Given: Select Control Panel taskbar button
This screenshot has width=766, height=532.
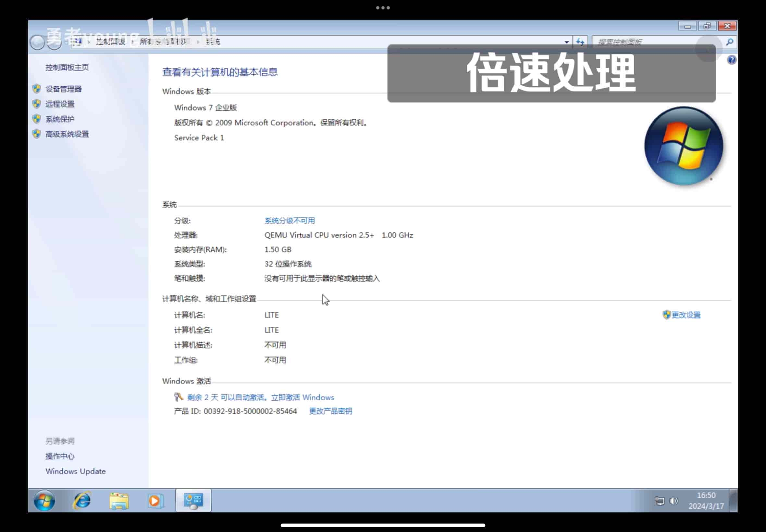Looking at the screenshot, I should (193, 501).
